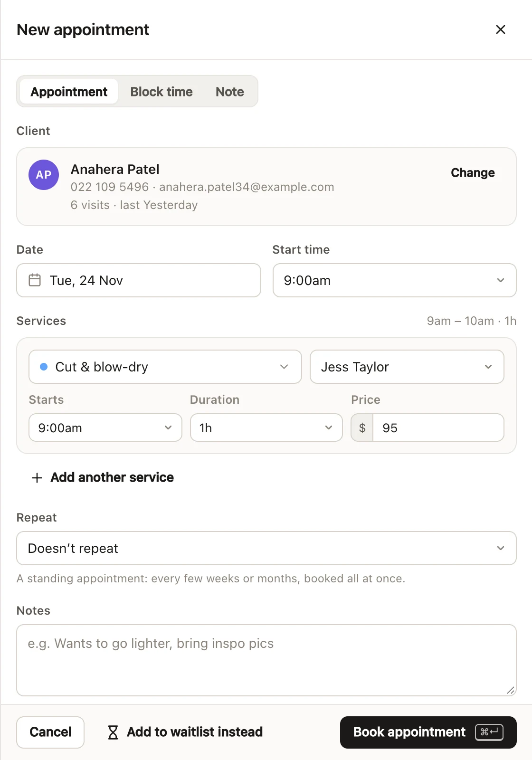The width and height of the screenshot is (532, 760).
Task: Click Add to waitlist instead
Action: (185, 732)
